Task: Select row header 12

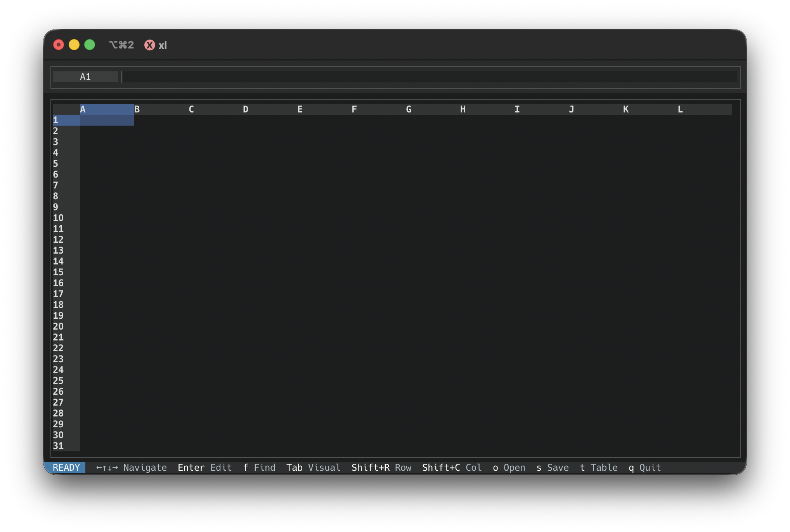Action: point(66,240)
